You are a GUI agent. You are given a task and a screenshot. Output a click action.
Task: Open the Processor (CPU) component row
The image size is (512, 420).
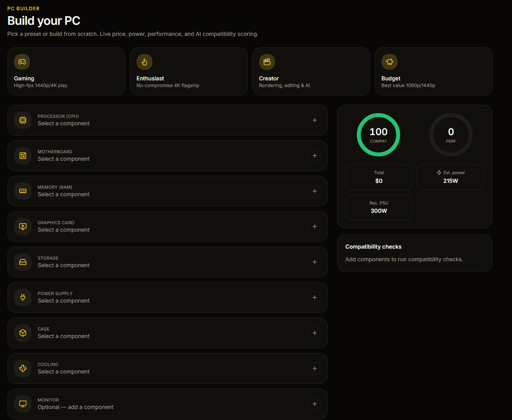pos(167,120)
